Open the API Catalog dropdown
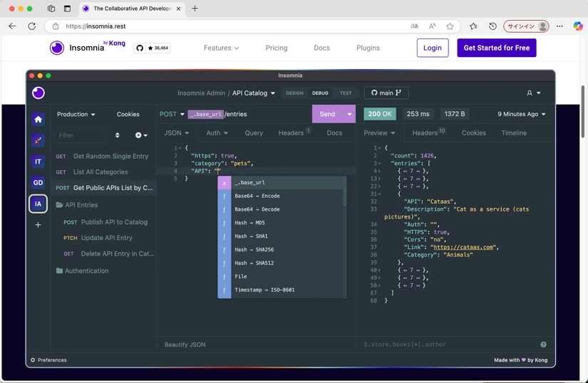The height and width of the screenshot is (383, 588). pyautogui.click(x=254, y=93)
